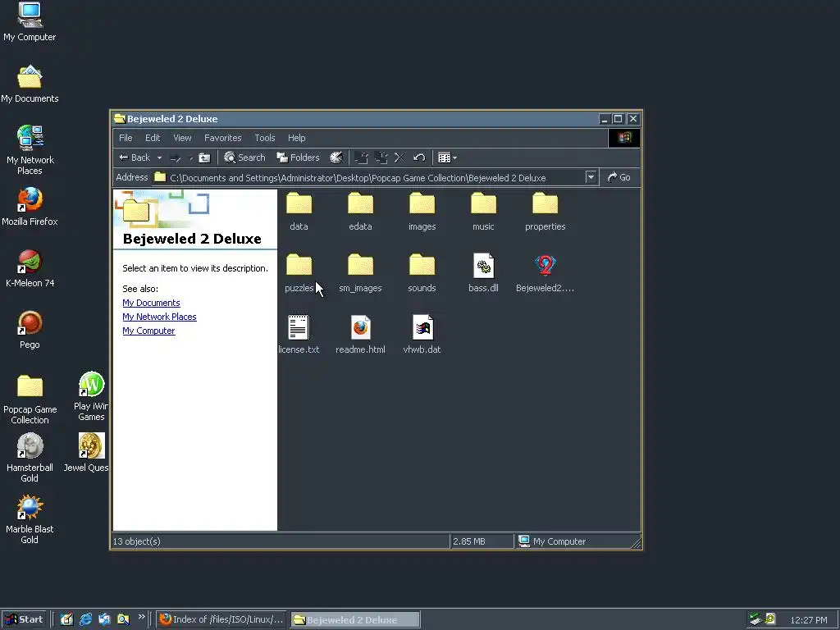
Task: Select the sm_images folder
Action: pos(360,273)
